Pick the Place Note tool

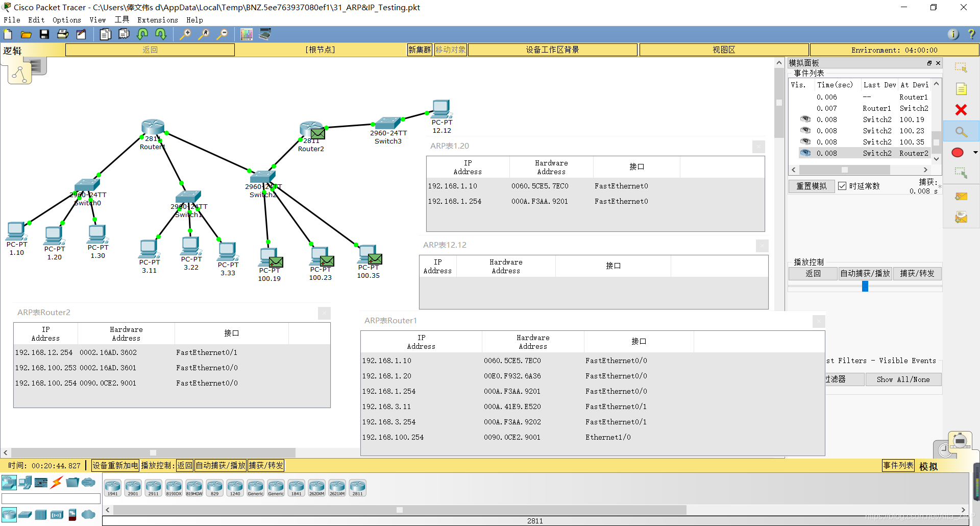[961, 89]
